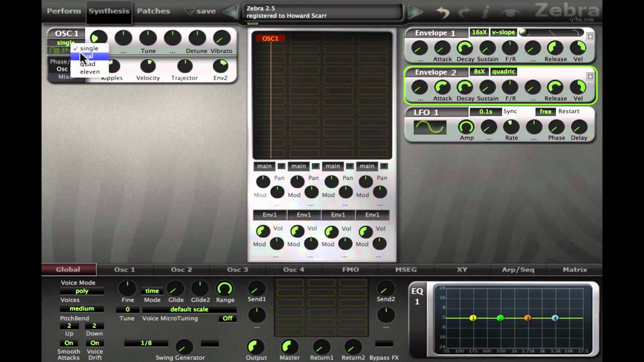Click the OSC1 module in grid
Screen dimensions: 644x362
(x=270, y=39)
